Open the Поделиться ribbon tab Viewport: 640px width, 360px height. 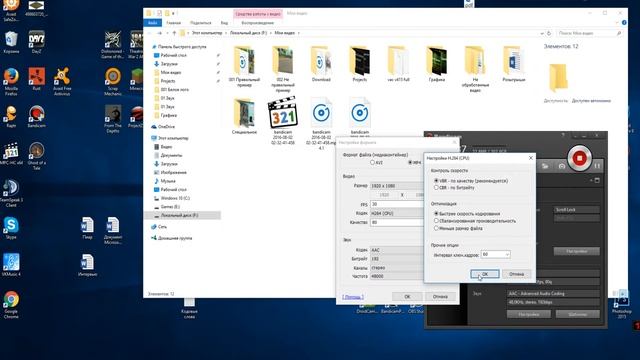pyautogui.click(x=200, y=23)
